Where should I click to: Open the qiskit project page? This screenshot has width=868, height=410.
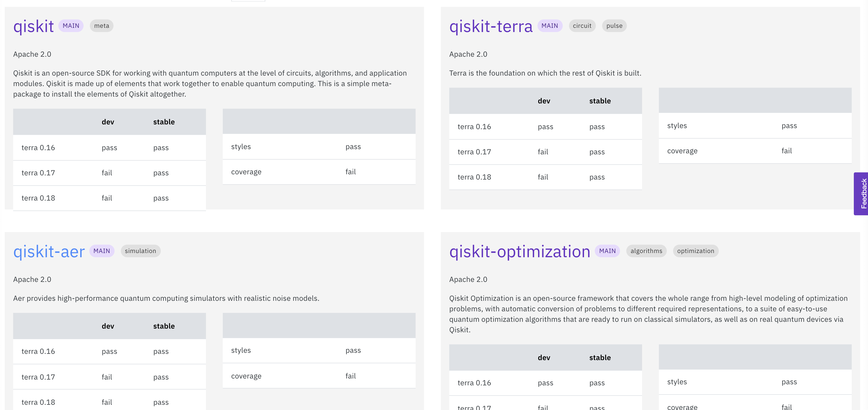pyautogui.click(x=33, y=25)
